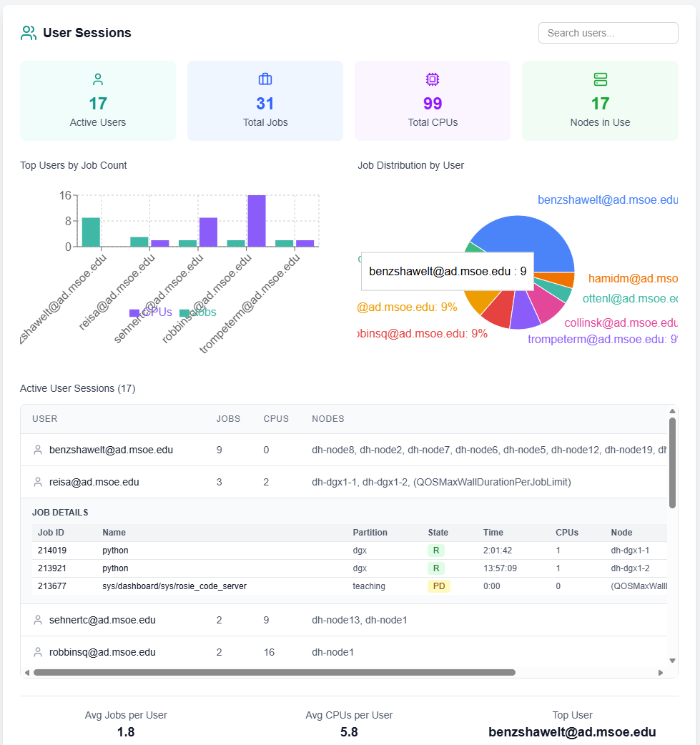The height and width of the screenshot is (745, 700).
Task: Click the table's horizontal scrollbar thumb
Action: tap(274, 673)
